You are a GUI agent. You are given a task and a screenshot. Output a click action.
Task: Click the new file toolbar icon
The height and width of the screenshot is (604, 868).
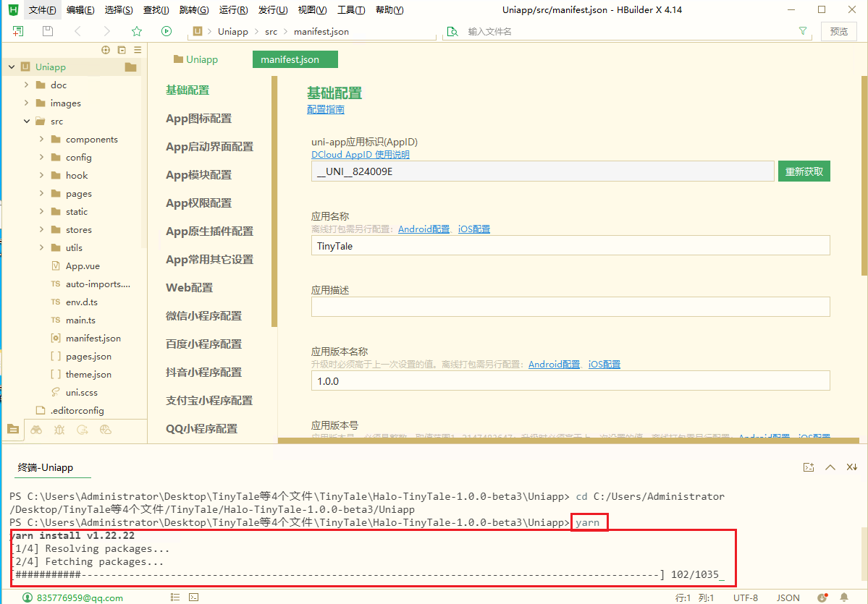click(x=17, y=31)
